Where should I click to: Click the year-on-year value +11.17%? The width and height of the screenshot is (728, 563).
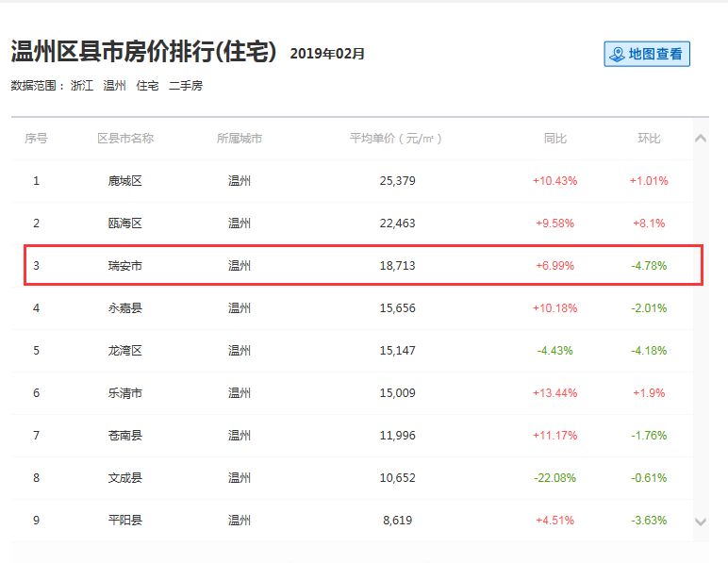tap(554, 436)
